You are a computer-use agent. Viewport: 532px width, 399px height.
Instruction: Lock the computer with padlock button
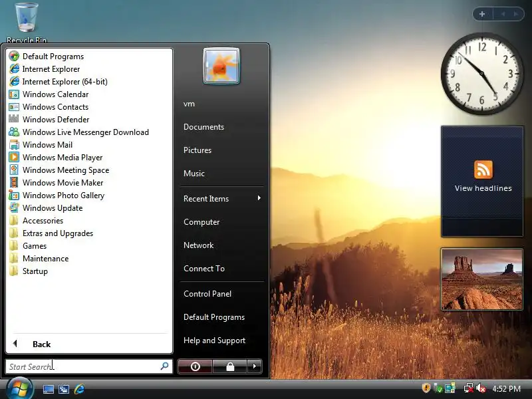(x=230, y=366)
